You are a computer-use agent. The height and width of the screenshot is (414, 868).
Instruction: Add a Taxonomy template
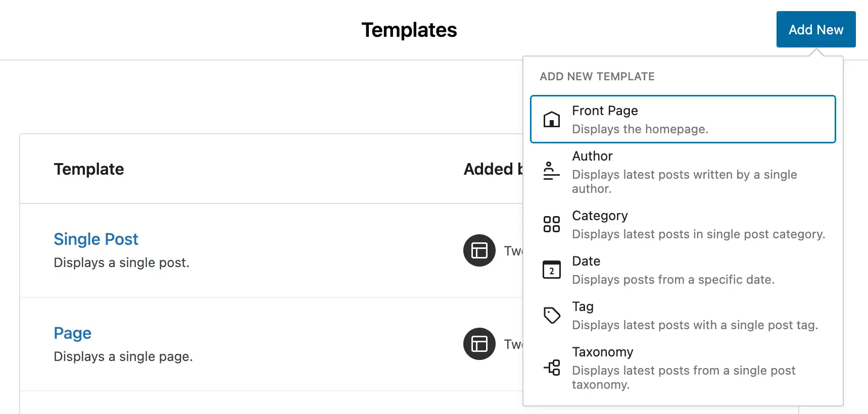point(682,368)
